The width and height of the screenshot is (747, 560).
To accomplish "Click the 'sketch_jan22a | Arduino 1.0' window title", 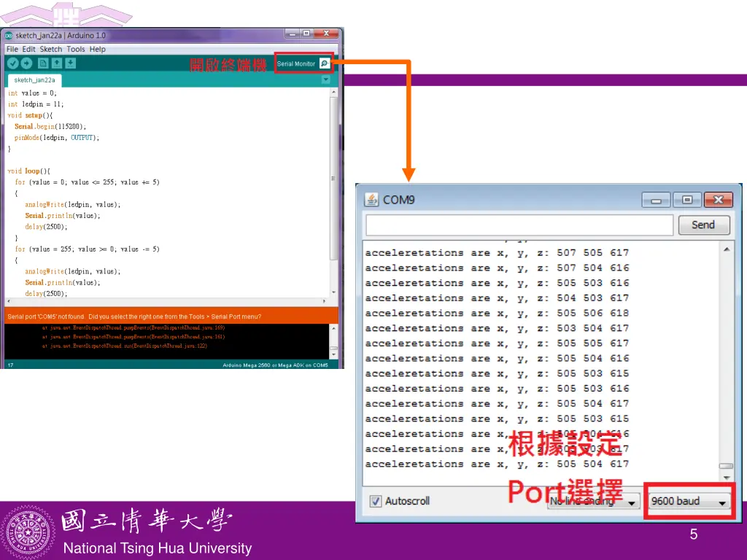I will pos(61,36).
